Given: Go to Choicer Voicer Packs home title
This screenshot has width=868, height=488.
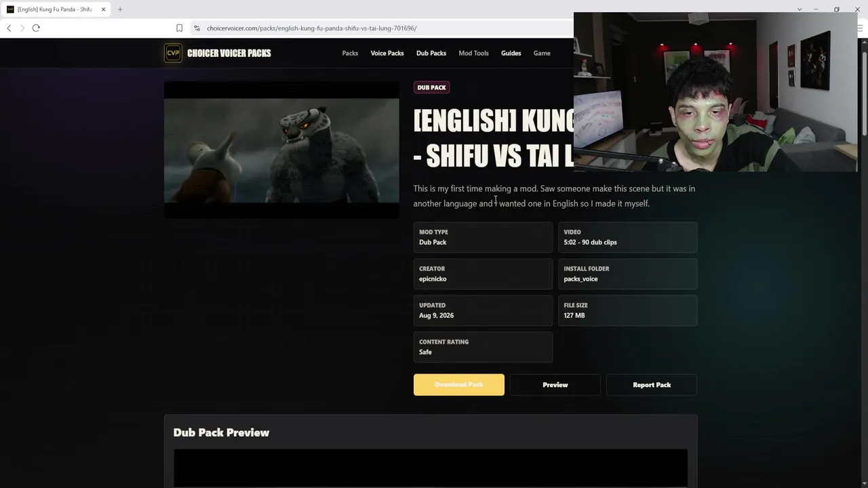Looking at the screenshot, I should (229, 53).
